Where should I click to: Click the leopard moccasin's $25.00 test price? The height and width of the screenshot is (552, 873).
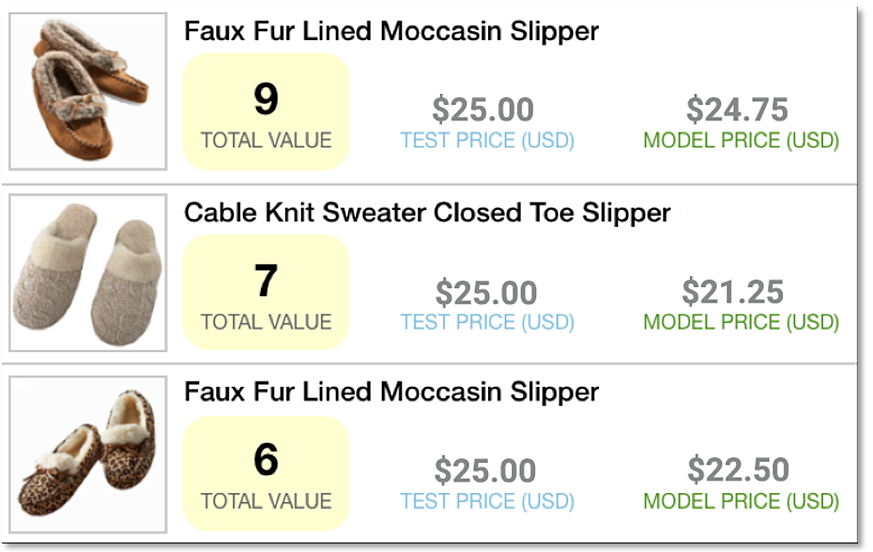(484, 470)
